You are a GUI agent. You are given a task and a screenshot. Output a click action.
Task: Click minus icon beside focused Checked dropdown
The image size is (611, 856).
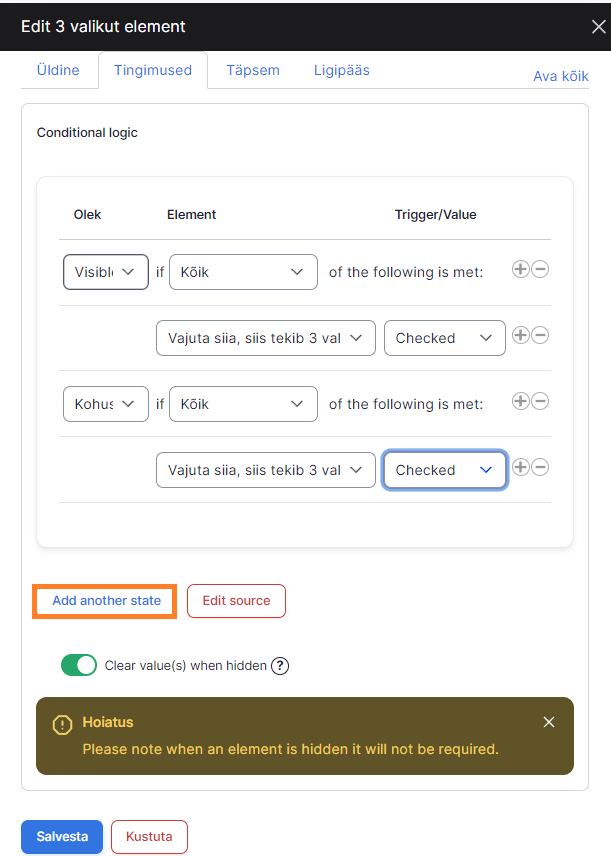coord(540,467)
